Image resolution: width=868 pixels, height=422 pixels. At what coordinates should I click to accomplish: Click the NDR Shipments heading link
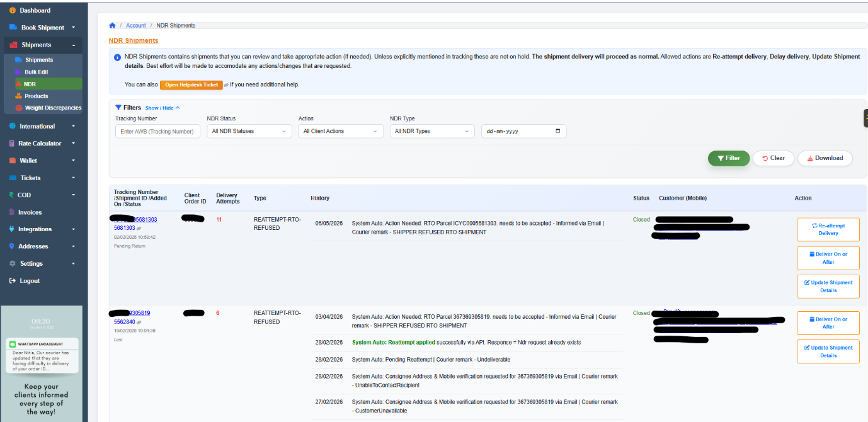coord(134,40)
